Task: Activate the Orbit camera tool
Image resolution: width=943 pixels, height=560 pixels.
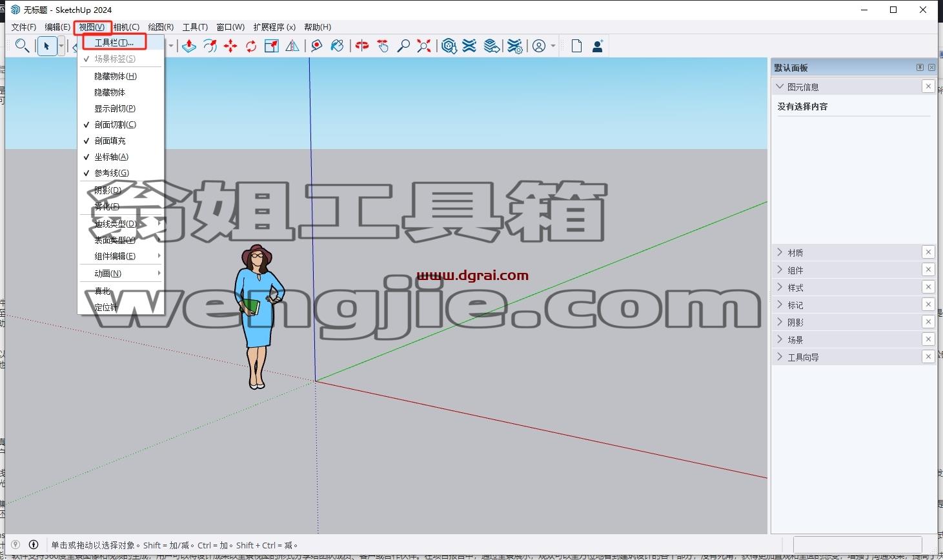Action: (x=362, y=46)
